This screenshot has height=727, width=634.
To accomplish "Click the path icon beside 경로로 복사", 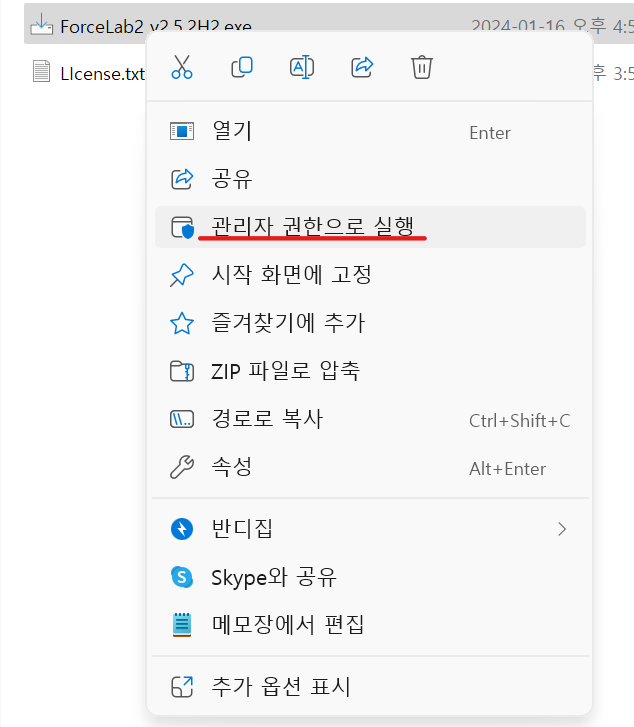I will [x=182, y=420].
